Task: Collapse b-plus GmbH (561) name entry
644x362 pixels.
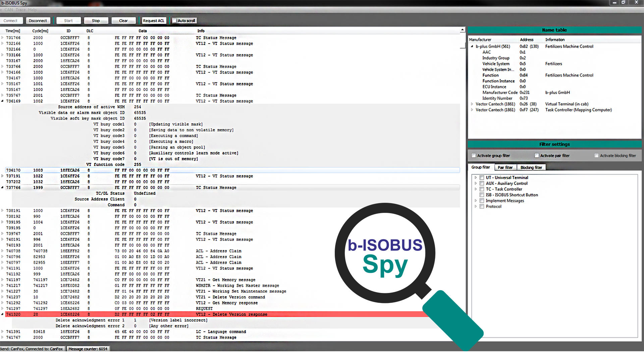Action: click(472, 47)
